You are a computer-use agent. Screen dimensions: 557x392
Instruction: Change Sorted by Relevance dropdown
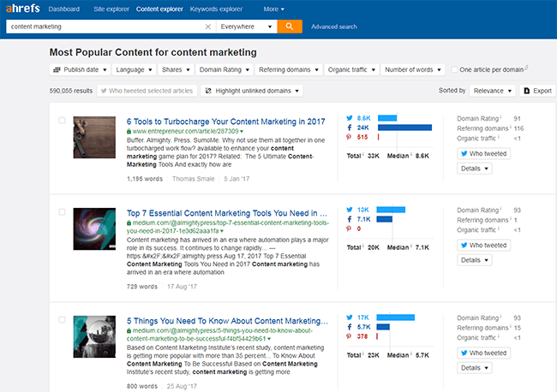tap(493, 91)
